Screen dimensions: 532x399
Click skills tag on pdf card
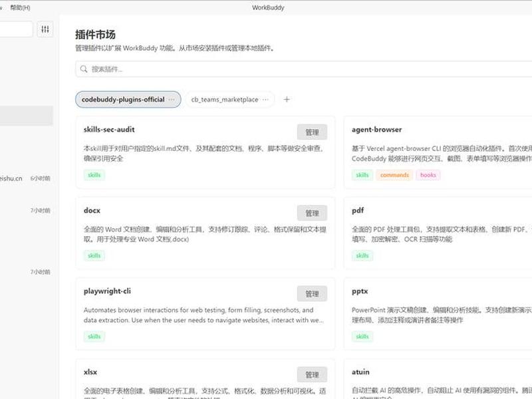click(x=362, y=255)
